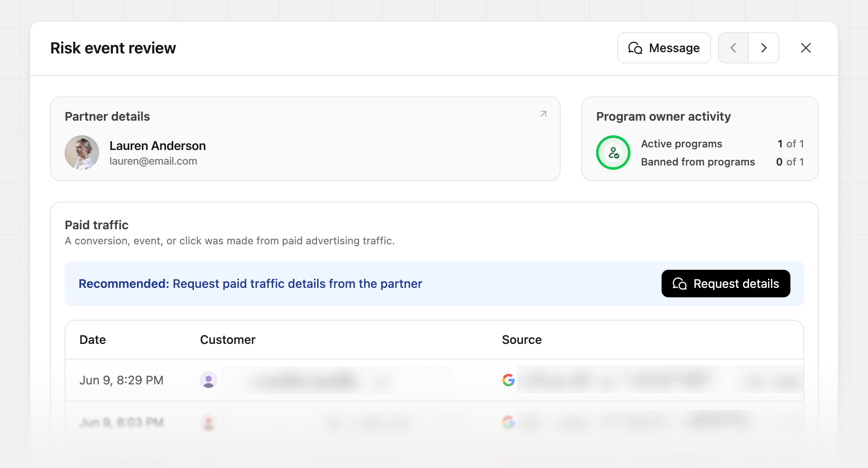Click the Date column header
Viewport: 868px width, 468px height.
(93, 340)
